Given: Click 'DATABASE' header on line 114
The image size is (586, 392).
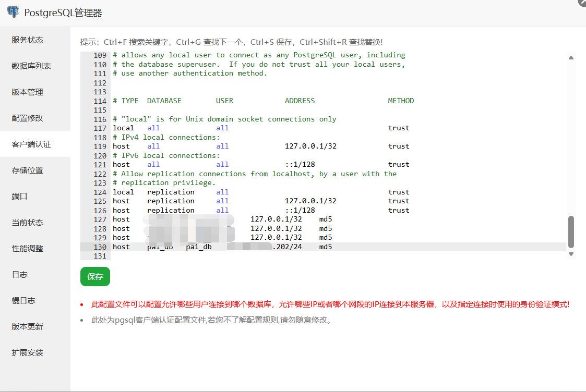Looking at the screenshot, I should (x=164, y=101).
